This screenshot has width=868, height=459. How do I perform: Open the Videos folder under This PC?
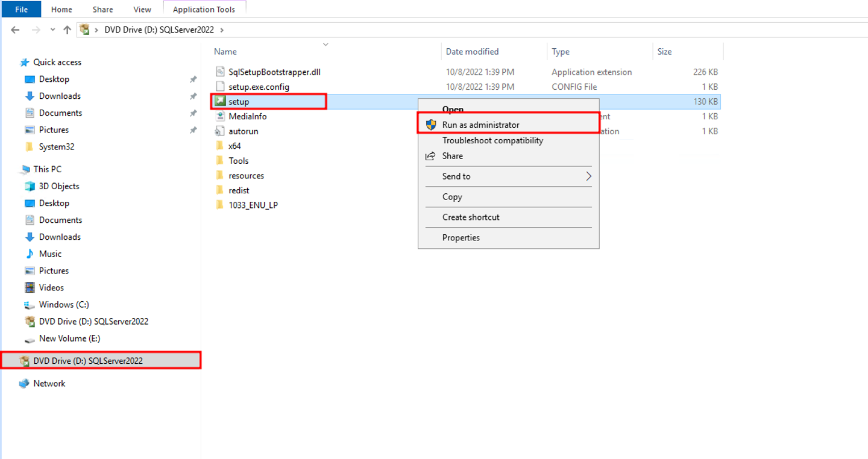pyautogui.click(x=51, y=287)
